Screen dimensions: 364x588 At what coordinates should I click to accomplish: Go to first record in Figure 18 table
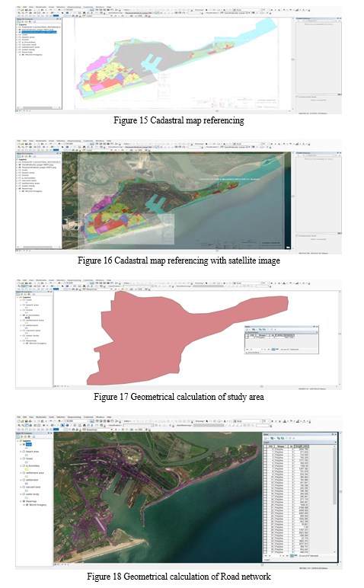coord(266,556)
